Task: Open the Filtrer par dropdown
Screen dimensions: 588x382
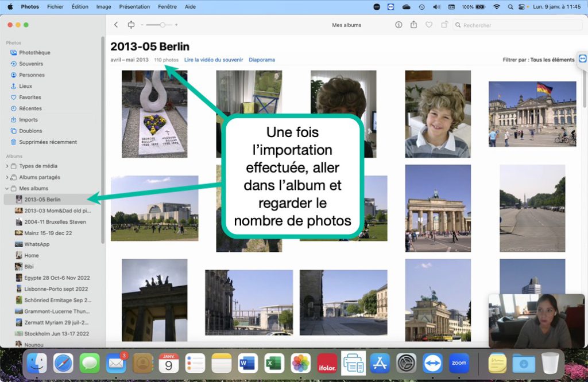Action: pyautogui.click(x=538, y=60)
